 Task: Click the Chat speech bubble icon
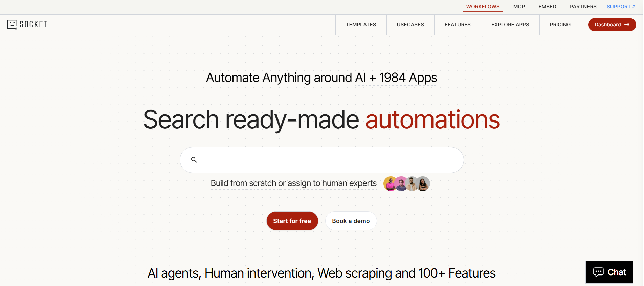pos(598,272)
